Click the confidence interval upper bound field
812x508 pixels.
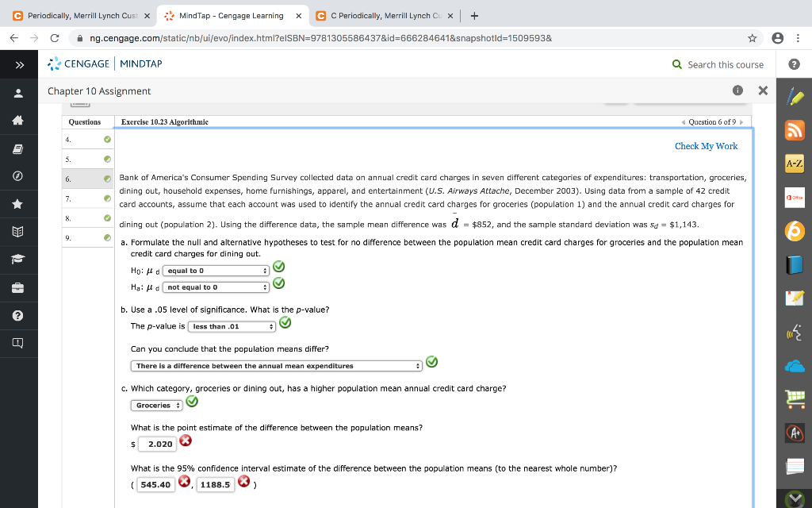pyautogui.click(x=216, y=485)
